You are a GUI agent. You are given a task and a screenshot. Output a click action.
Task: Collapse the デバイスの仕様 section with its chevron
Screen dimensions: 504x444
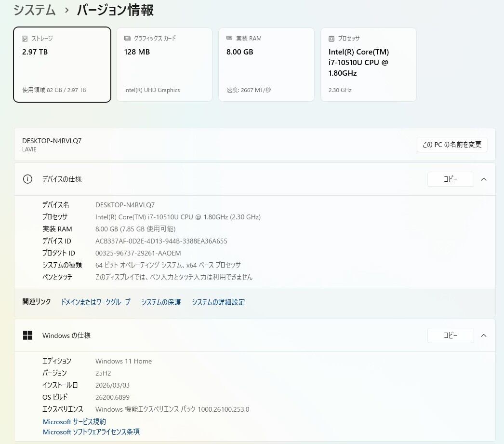(x=484, y=179)
